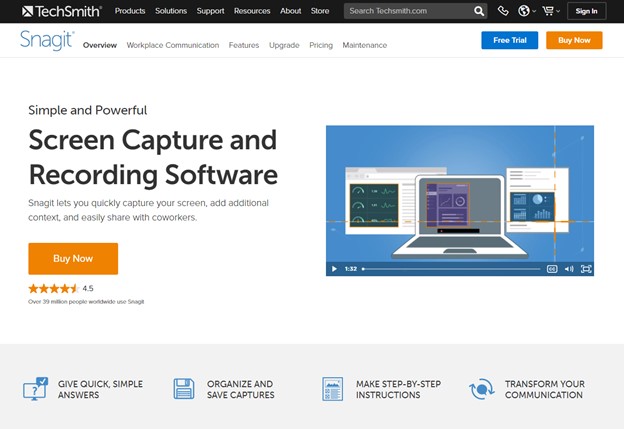Open the globe language selector
Screen dimensions: 624x429
pos(526,11)
